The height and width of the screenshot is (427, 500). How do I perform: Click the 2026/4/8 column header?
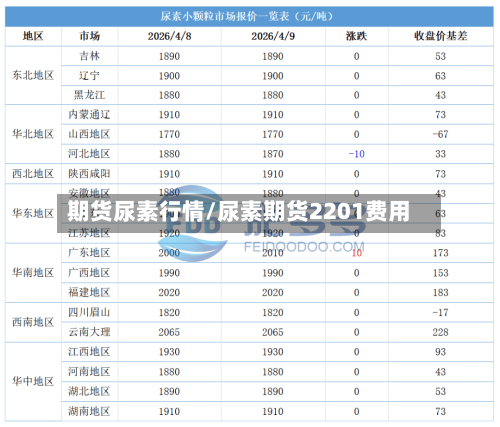click(x=169, y=36)
